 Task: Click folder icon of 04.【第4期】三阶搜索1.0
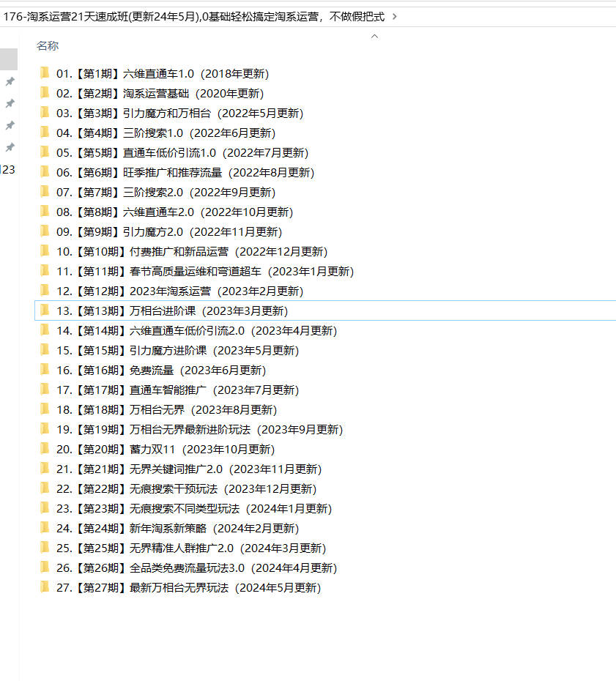point(45,132)
